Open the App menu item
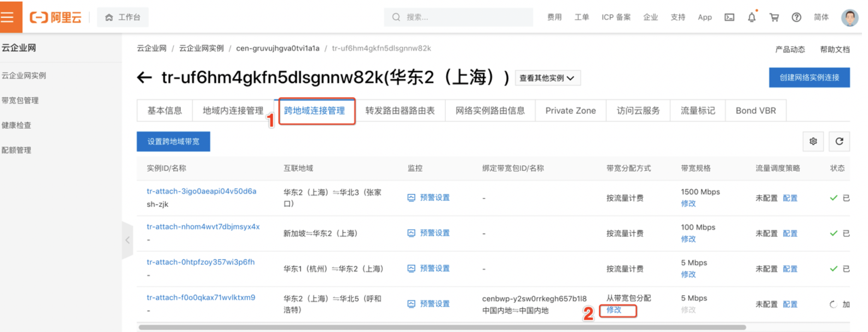The width and height of the screenshot is (868, 332). click(x=704, y=17)
